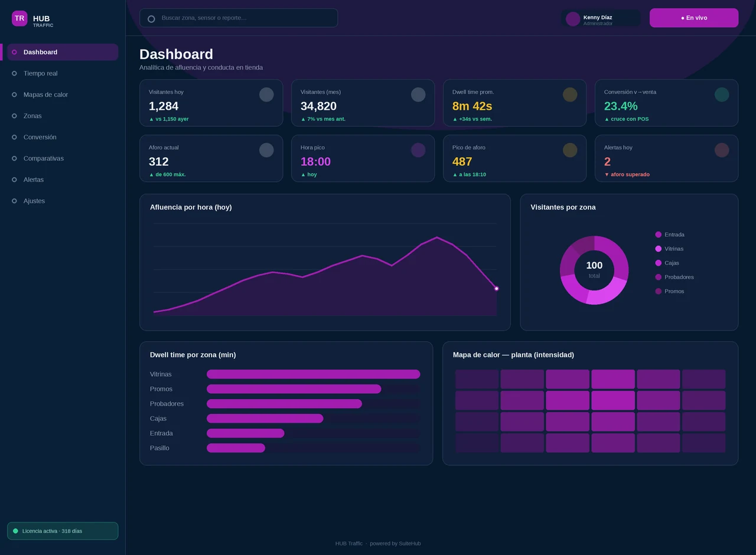The image size is (756, 555).
Task: Go to Tiempo real section
Action: pos(63,73)
